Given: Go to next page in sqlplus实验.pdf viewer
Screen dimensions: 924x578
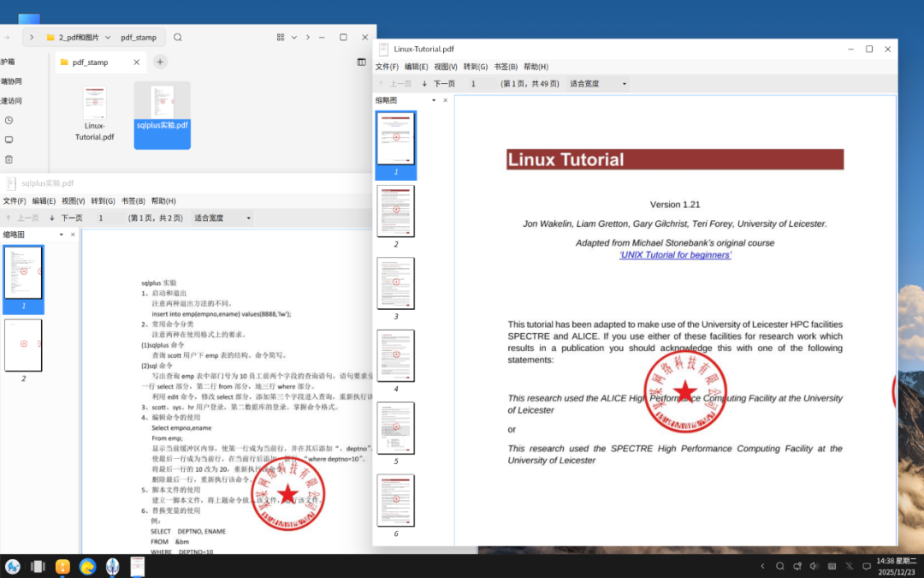Looking at the screenshot, I should tap(66, 218).
